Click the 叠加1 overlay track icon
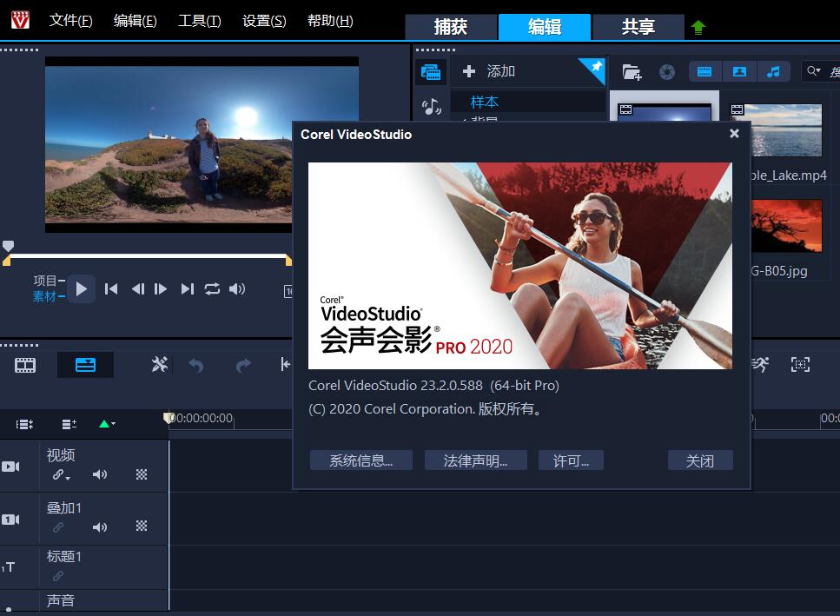Viewport: 840px width, 616px height. click(10, 520)
